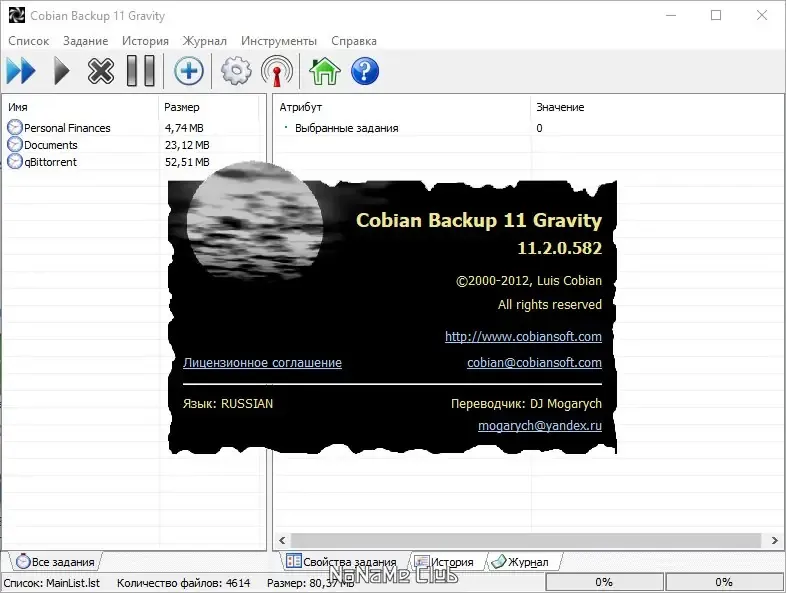Viewport: 786px width, 593px height.
Task: Select the qBittorrent task
Action: [x=51, y=162]
